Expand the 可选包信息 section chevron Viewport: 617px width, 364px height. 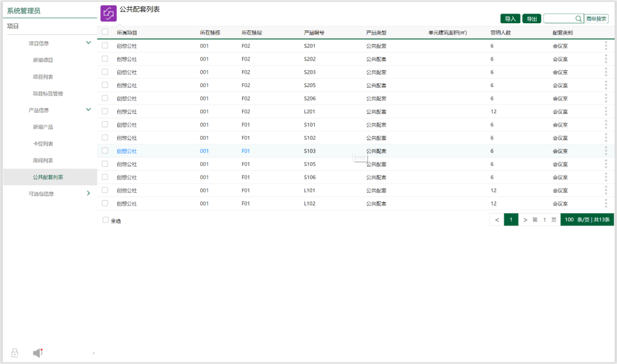click(x=88, y=193)
